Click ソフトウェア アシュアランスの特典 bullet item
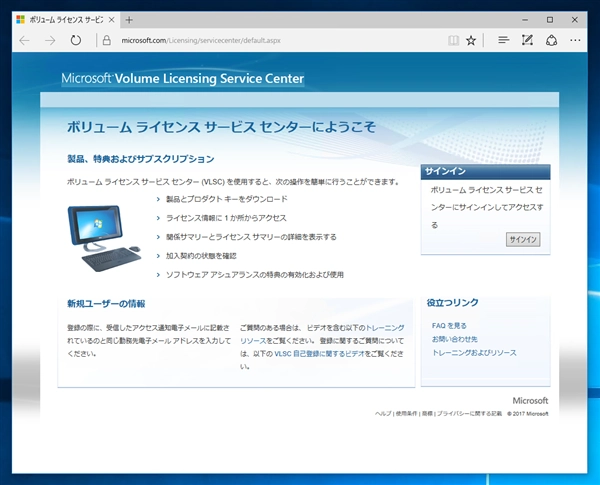 click(254, 275)
